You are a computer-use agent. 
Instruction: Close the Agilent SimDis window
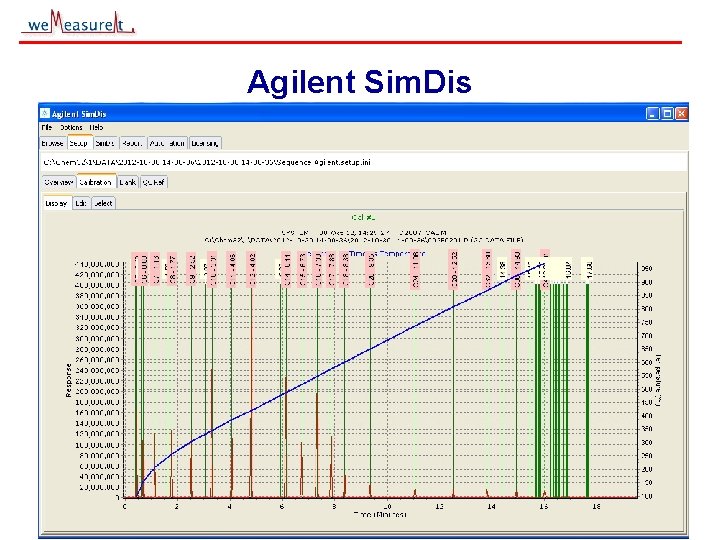681,113
